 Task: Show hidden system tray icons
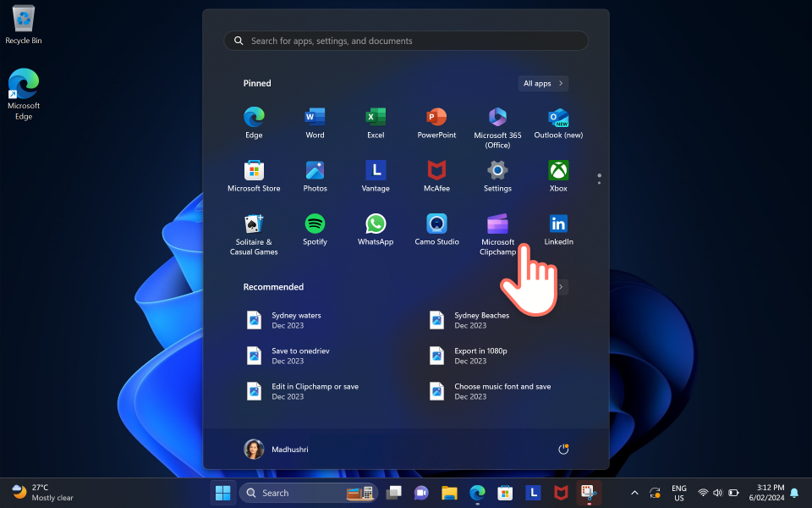pyautogui.click(x=634, y=493)
